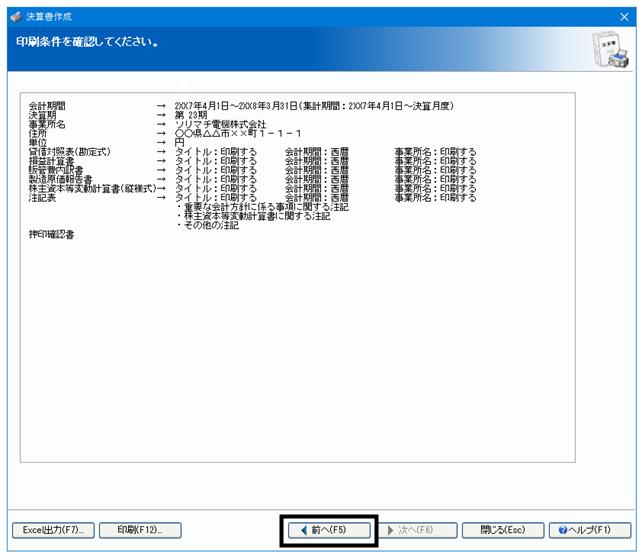642x556 pixels.
Task: Click 重要な会計方針に係る事項に関する注記 line
Action: click(x=262, y=207)
